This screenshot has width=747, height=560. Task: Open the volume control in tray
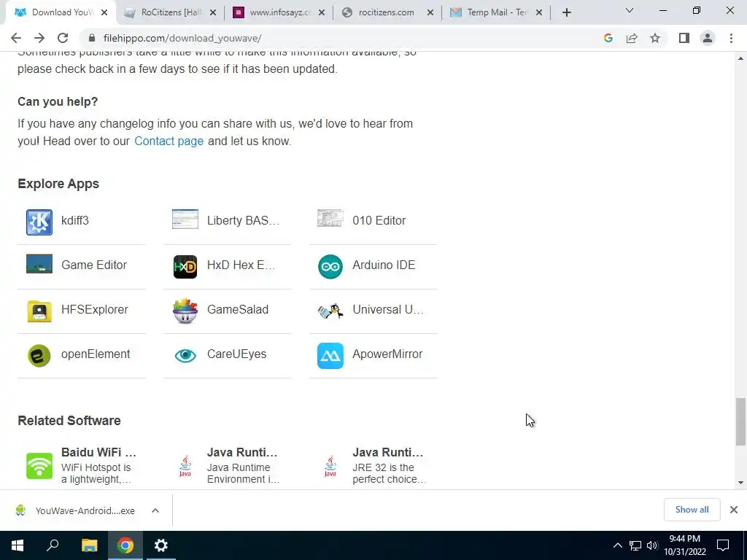pyautogui.click(x=652, y=545)
